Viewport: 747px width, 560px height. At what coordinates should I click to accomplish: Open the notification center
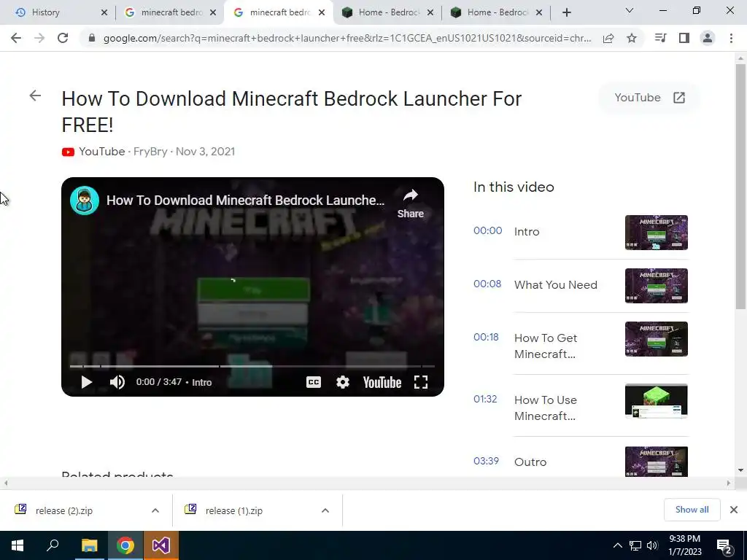tap(724, 546)
